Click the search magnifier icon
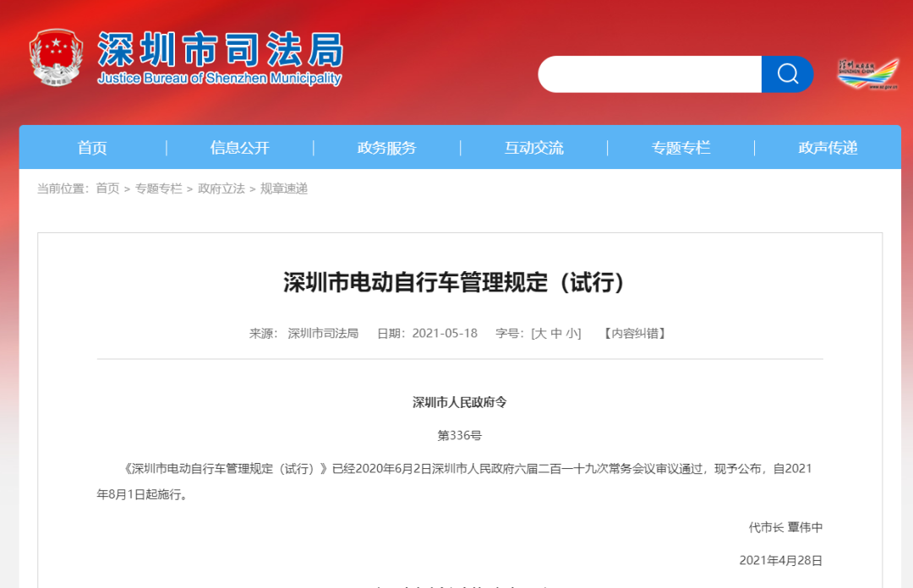 click(787, 74)
